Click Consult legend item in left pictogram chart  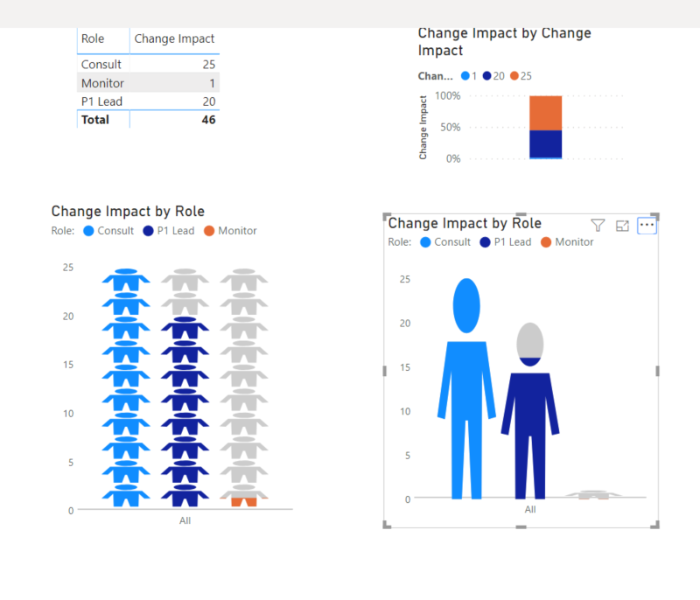[108, 231]
